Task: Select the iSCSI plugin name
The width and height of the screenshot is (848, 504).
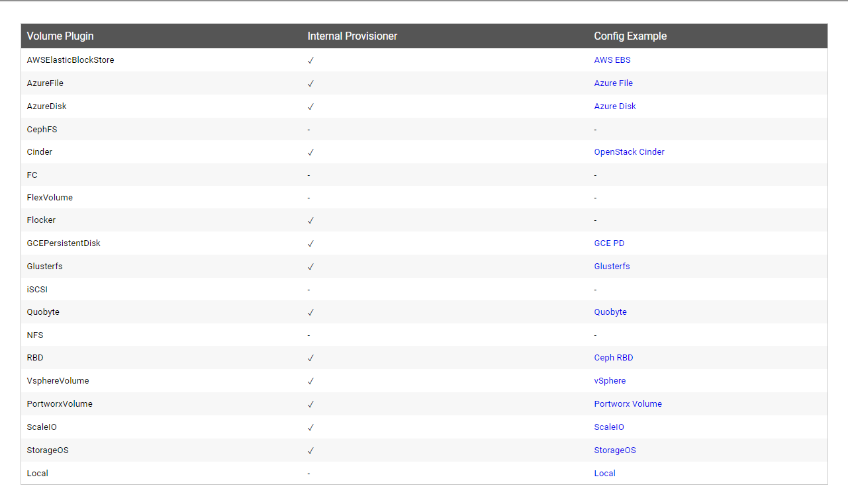Action: [x=37, y=290]
